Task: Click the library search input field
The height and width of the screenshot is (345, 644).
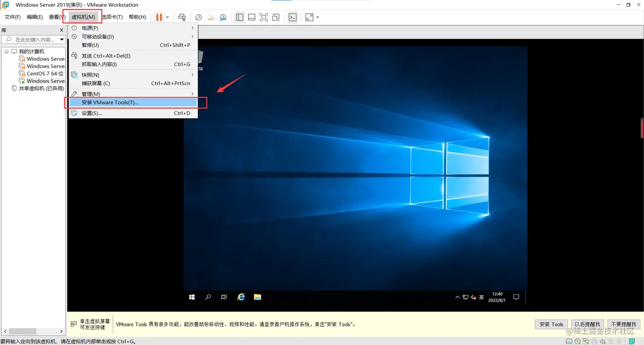Action: click(x=32, y=39)
